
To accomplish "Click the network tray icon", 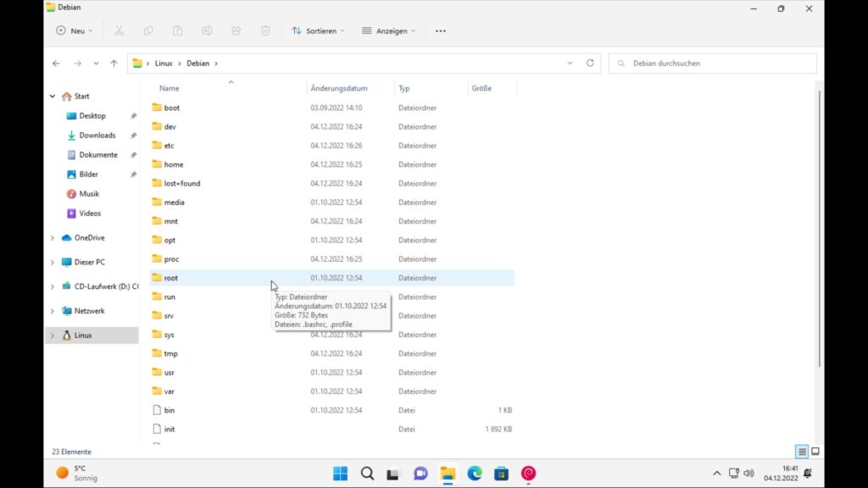I will 734,474.
